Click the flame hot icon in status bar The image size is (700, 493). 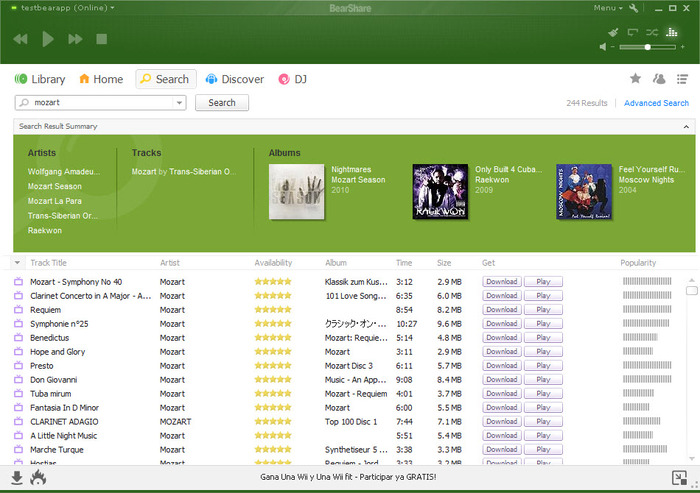click(38, 478)
